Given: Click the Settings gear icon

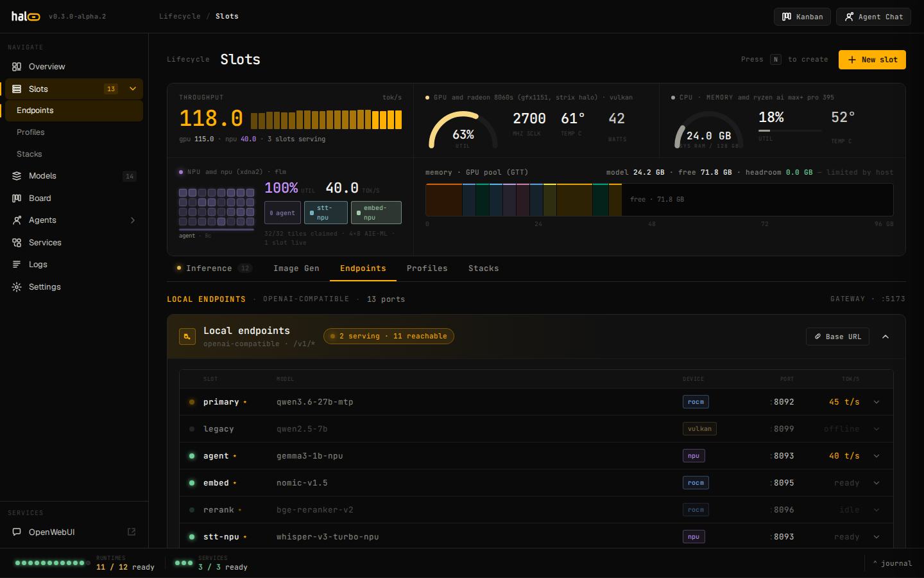Looking at the screenshot, I should (17, 287).
